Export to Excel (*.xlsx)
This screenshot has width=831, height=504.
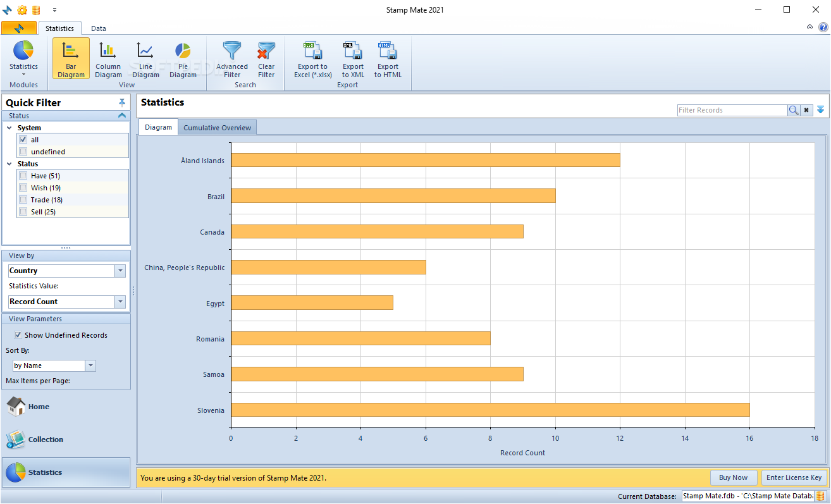click(x=313, y=58)
